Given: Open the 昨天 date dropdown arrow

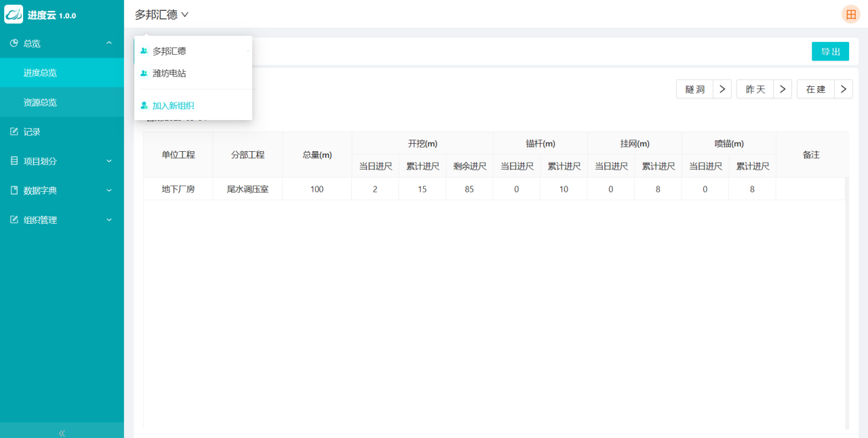Looking at the screenshot, I should pos(783,89).
